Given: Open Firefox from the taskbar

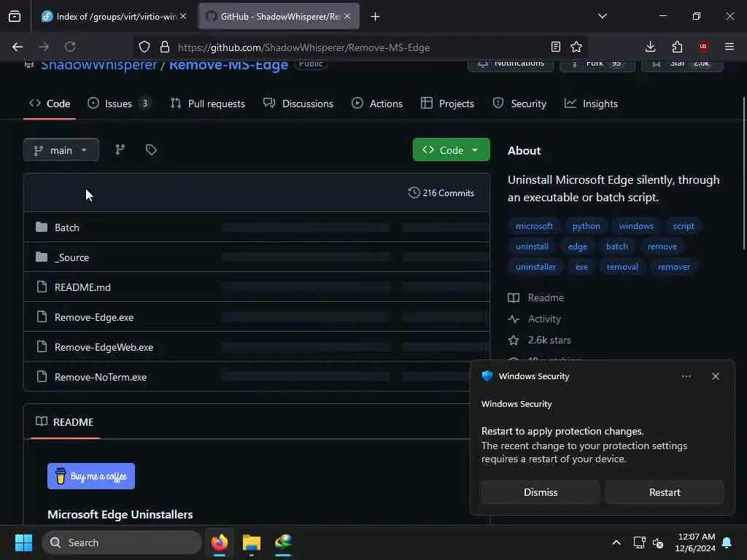Looking at the screenshot, I should tap(220, 542).
